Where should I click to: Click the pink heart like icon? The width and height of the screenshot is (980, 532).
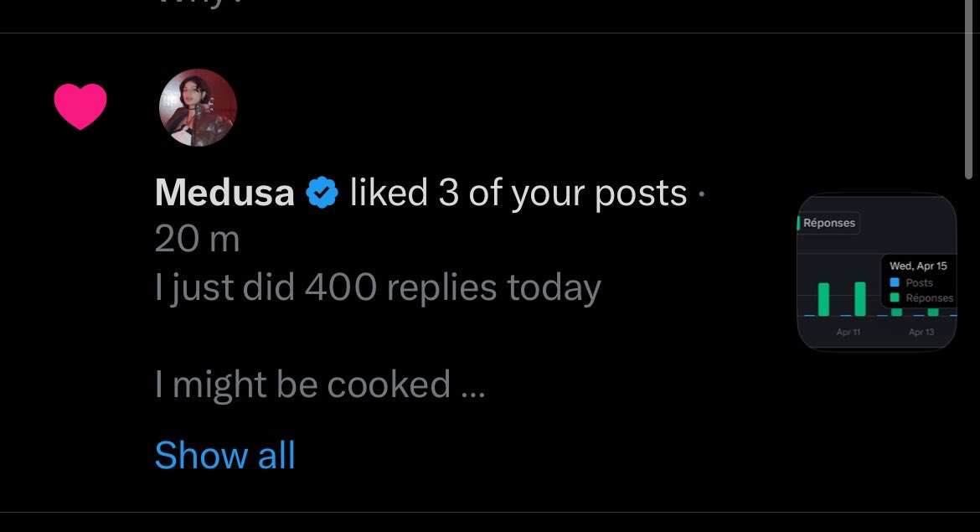[x=80, y=106]
